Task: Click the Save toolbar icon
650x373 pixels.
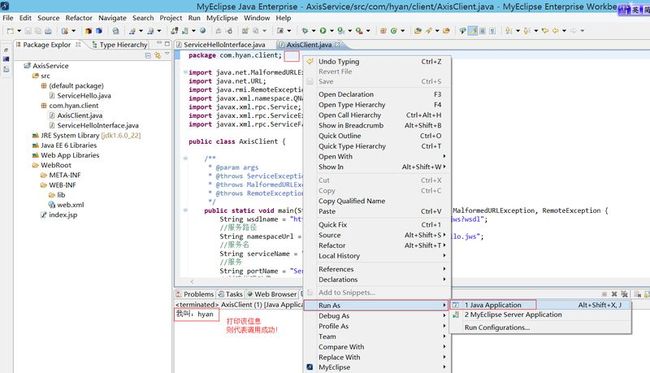Action: point(28,31)
